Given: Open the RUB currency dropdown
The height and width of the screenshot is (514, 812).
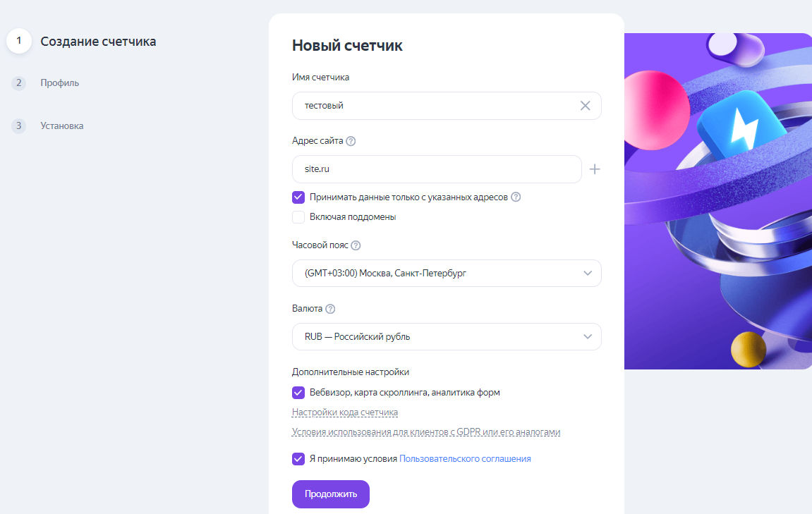Looking at the screenshot, I should 447,337.
